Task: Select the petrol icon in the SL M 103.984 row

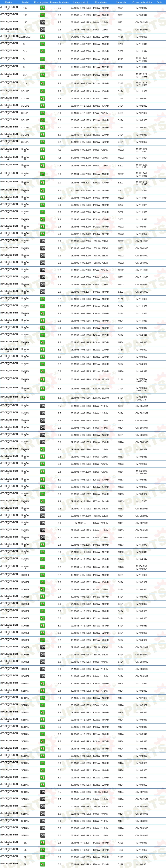Action: 43,857
